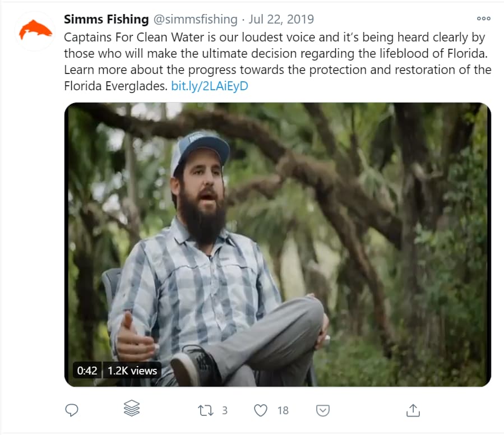Expand the tweet's three-dot more options menu
This screenshot has height=435, width=504.
pyautogui.click(x=483, y=18)
